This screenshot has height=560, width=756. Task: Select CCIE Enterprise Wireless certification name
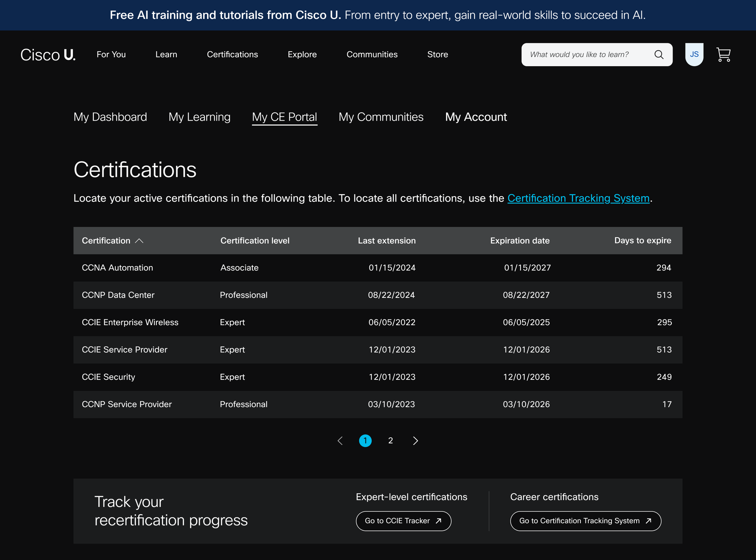click(130, 322)
